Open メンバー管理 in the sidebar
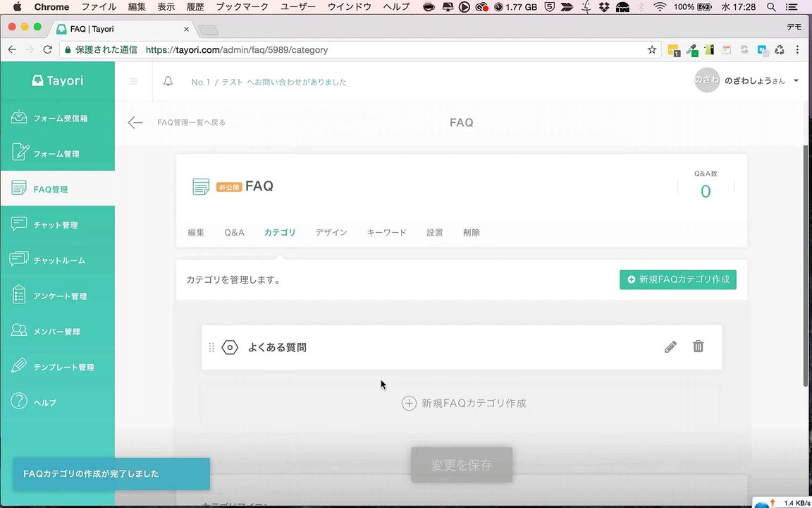 pos(57,331)
